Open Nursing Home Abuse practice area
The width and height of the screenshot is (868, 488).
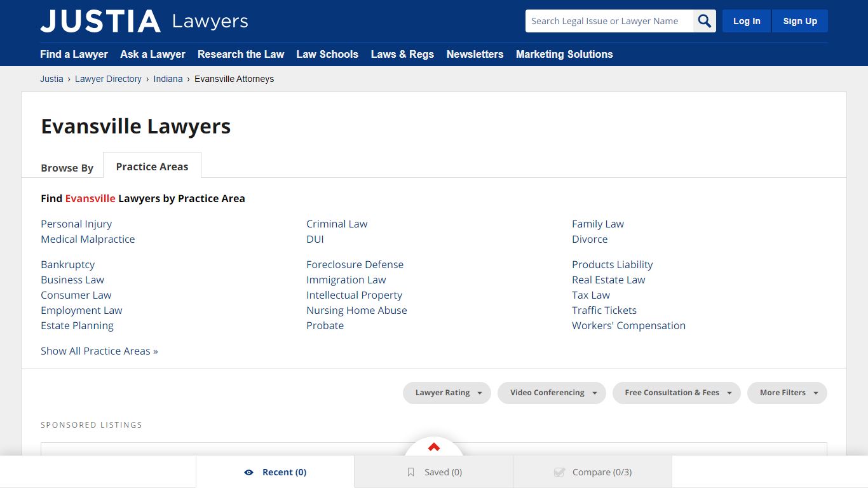[356, 310]
